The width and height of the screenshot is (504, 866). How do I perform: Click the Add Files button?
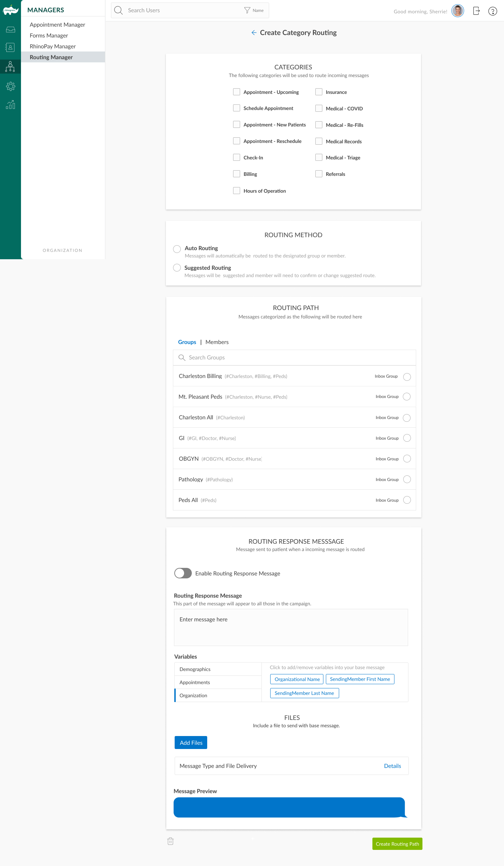point(191,743)
